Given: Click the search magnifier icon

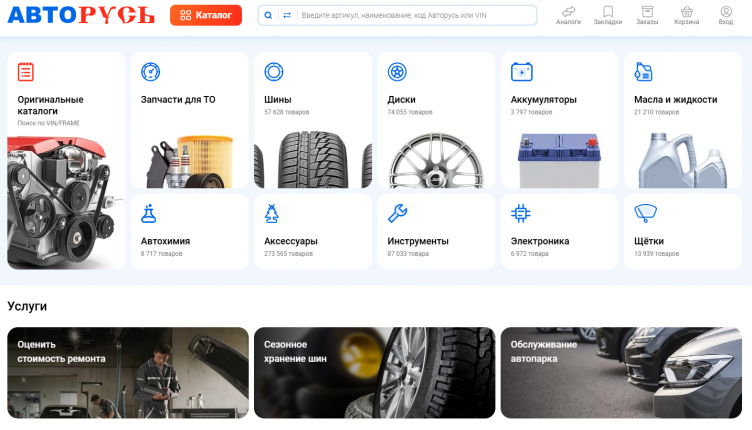Looking at the screenshot, I should pyautogui.click(x=268, y=16).
